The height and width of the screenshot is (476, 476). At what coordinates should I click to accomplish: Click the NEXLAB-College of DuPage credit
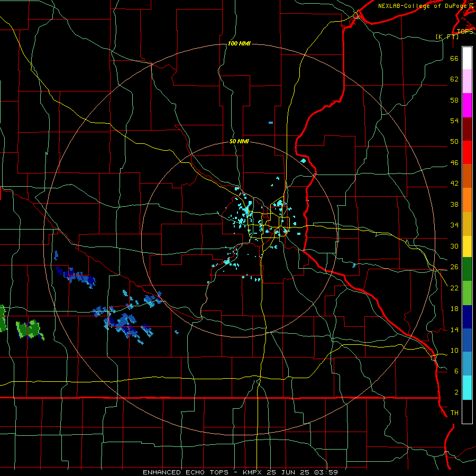click(423, 6)
